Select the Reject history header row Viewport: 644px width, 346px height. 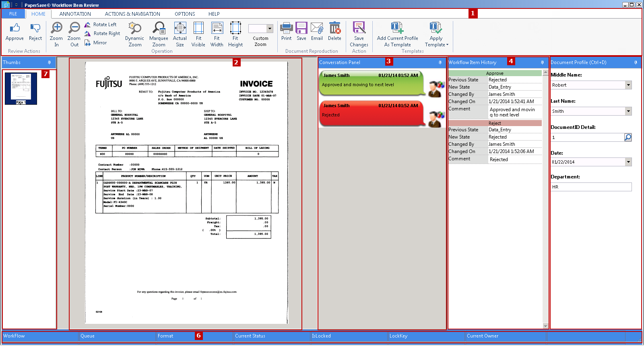point(495,123)
